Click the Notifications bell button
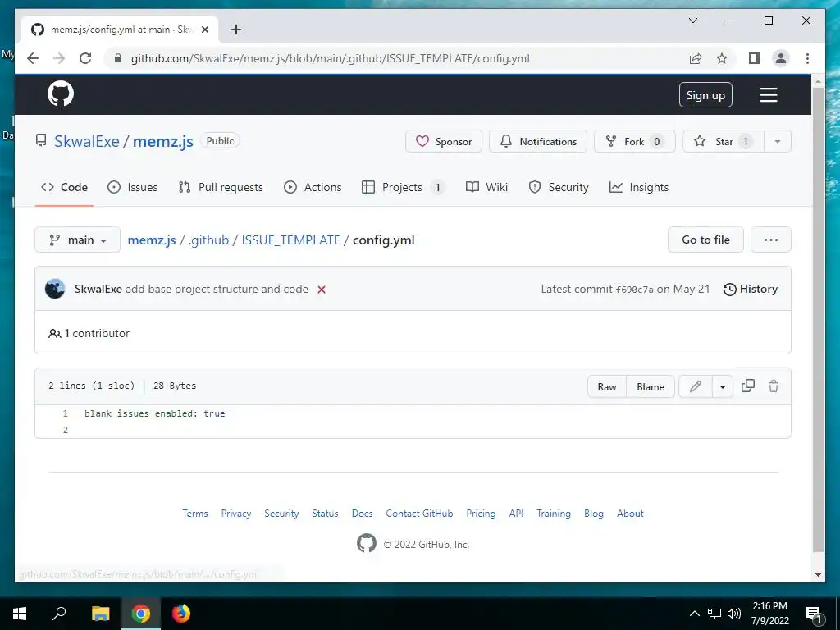 tap(538, 141)
